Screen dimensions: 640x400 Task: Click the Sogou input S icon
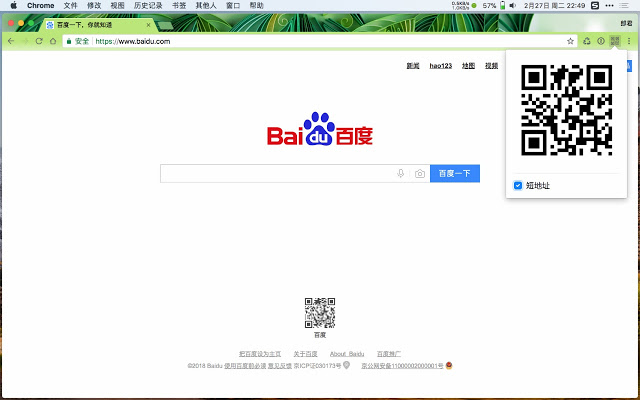click(596, 6)
